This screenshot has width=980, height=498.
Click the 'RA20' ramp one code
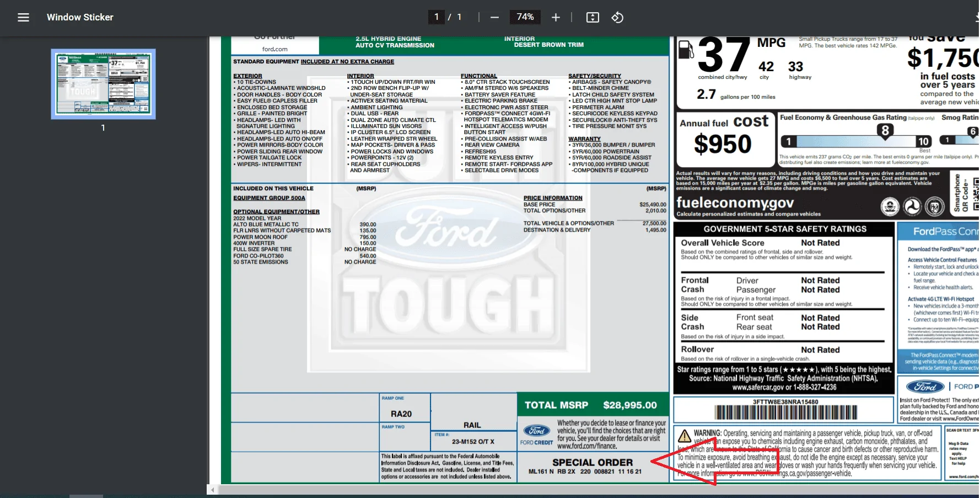(401, 414)
